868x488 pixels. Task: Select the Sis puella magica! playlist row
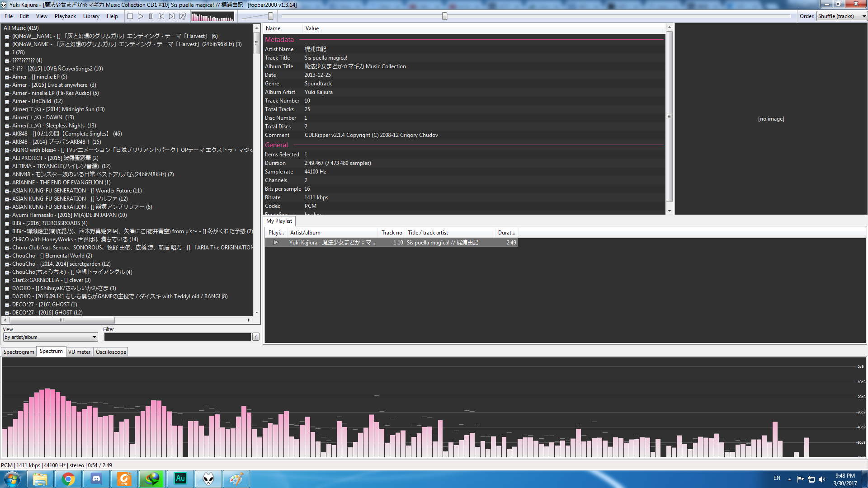tap(391, 243)
